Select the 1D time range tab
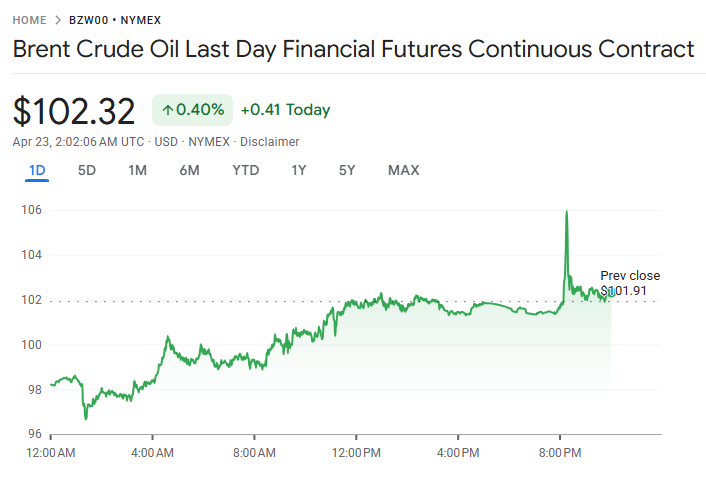706x482 pixels. pos(37,170)
